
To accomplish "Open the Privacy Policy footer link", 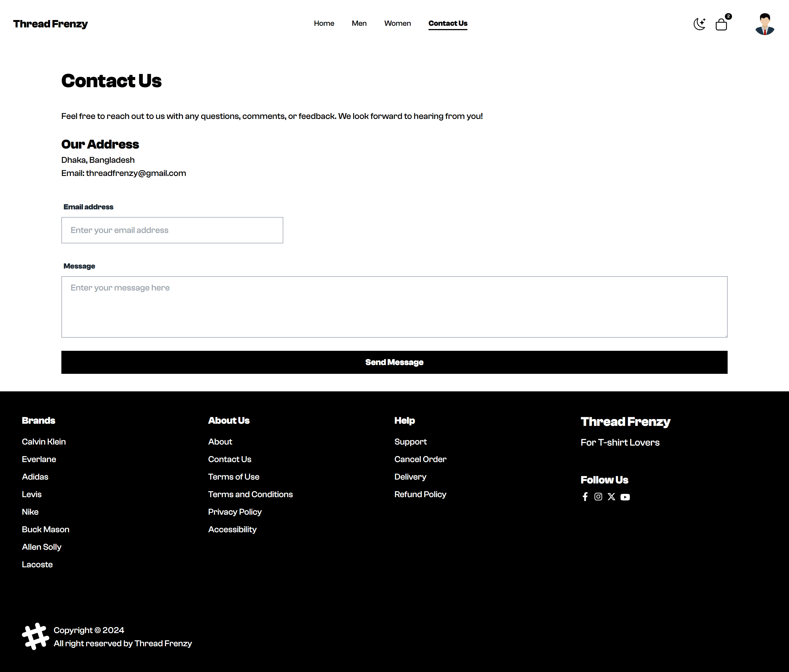I will [235, 512].
